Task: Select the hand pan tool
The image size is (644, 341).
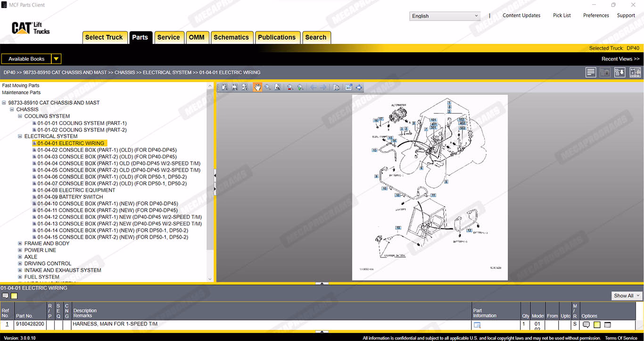Action: pyautogui.click(x=257, y=87)
